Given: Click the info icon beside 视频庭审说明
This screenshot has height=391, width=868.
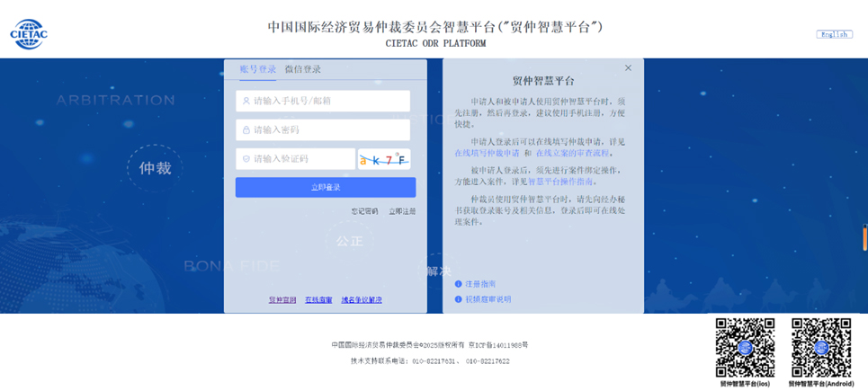Looking at the screenshot, I should coord(459,299).
